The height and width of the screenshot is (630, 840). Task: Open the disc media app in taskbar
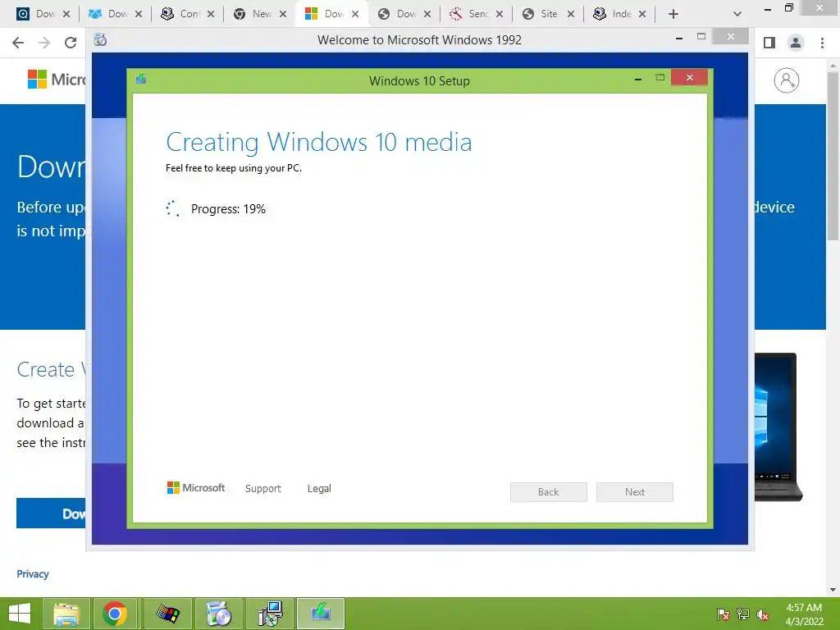coord(218,614)
